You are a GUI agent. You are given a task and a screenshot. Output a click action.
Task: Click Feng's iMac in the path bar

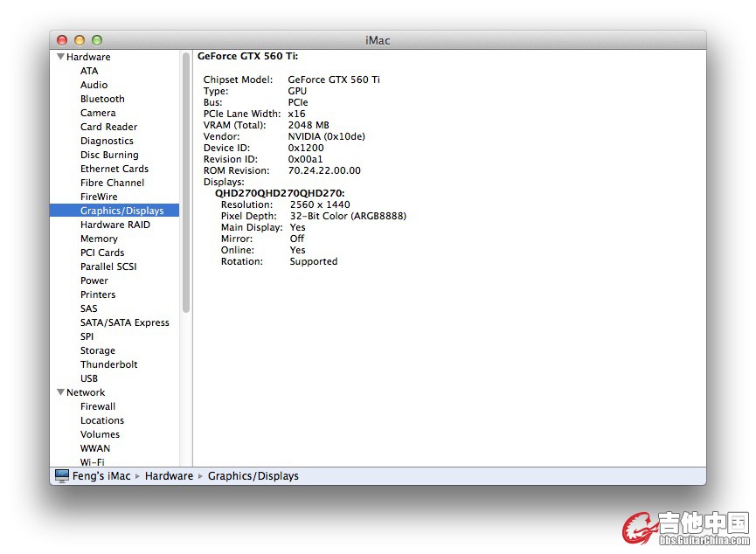click(101, 476)
